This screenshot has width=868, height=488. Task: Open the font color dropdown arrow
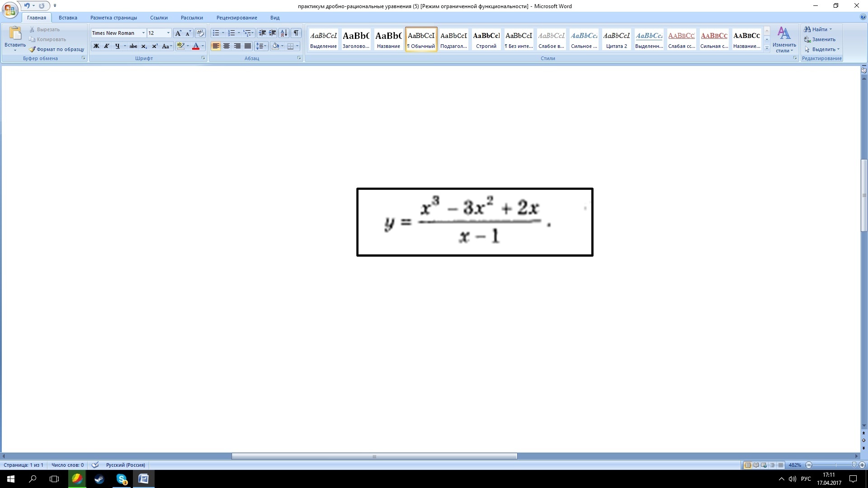(202, 46)
